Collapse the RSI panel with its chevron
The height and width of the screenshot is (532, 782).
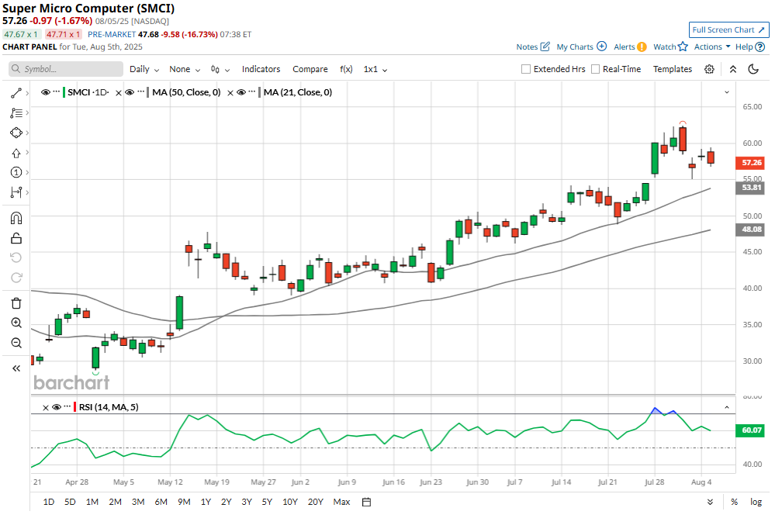coord(727,407)
